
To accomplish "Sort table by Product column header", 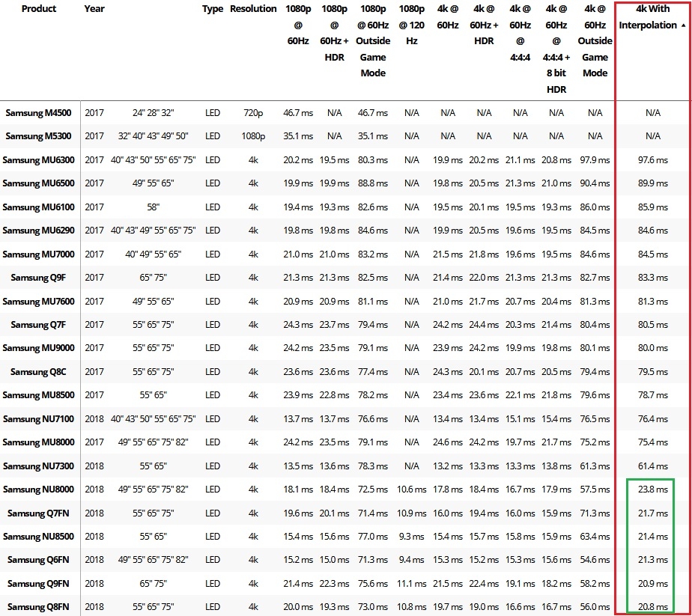I will (x=39, y=9).
